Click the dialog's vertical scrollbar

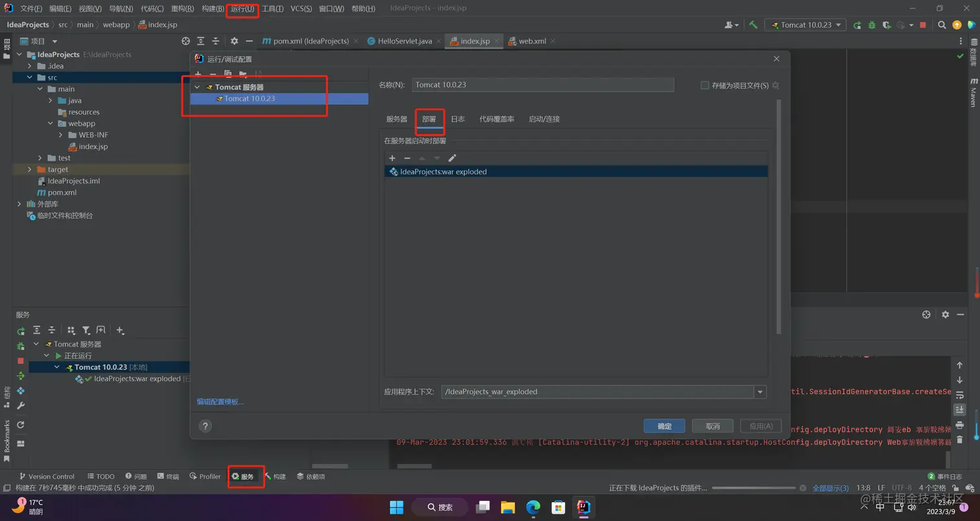click(778, 217)
